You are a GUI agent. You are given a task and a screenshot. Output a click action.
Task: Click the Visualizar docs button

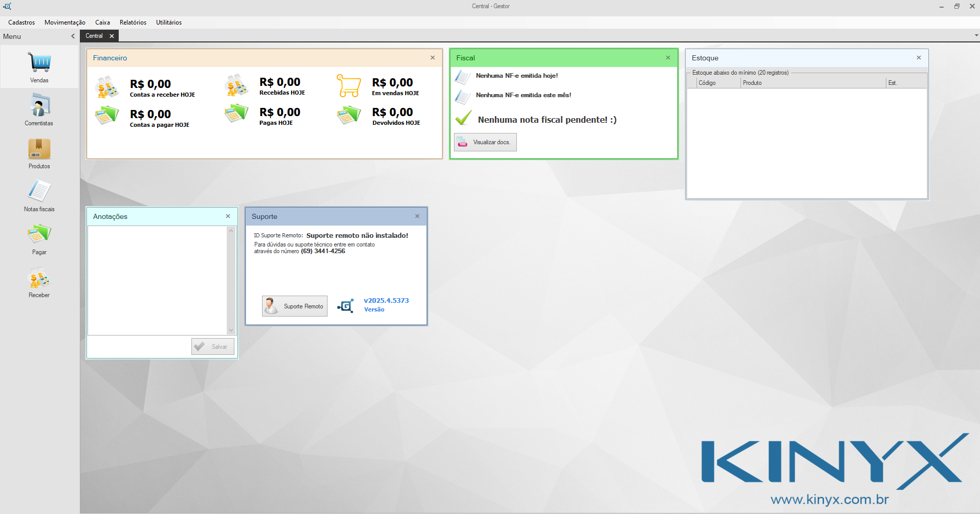(x=485, y=142)
